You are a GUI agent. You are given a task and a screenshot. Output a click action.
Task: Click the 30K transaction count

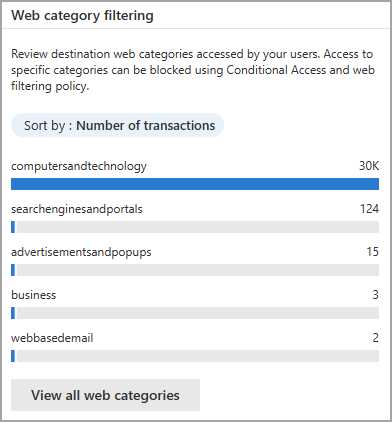[x=369, y=166]
